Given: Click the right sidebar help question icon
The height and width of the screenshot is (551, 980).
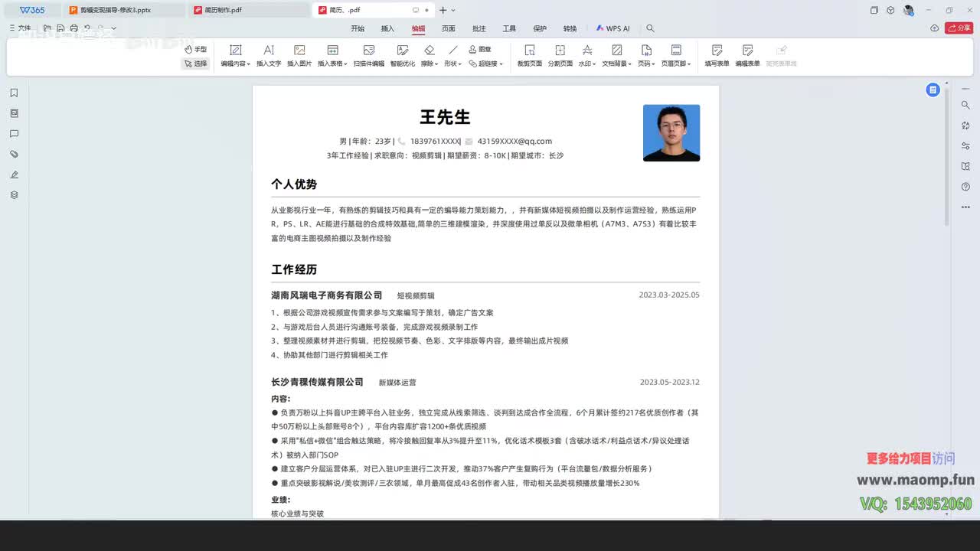Looking at the screenshot, I should click(965, 187).
